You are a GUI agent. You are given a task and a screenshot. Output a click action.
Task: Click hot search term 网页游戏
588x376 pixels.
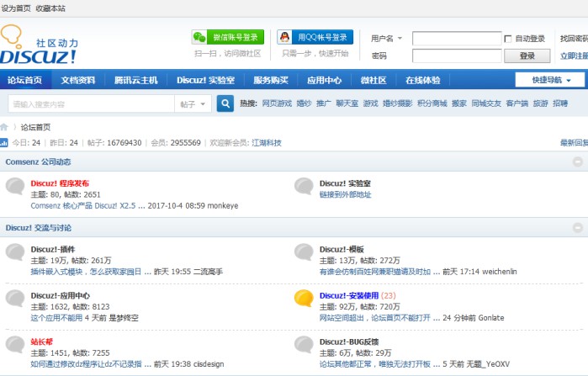(277, 103)
